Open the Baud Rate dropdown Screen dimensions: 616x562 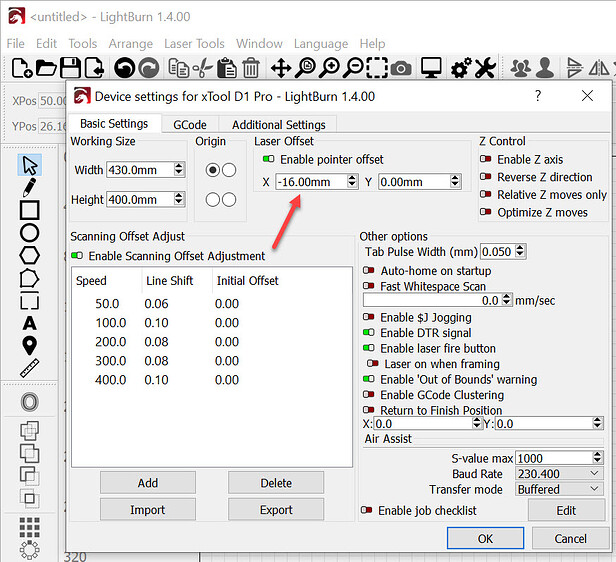click(558, 473)
